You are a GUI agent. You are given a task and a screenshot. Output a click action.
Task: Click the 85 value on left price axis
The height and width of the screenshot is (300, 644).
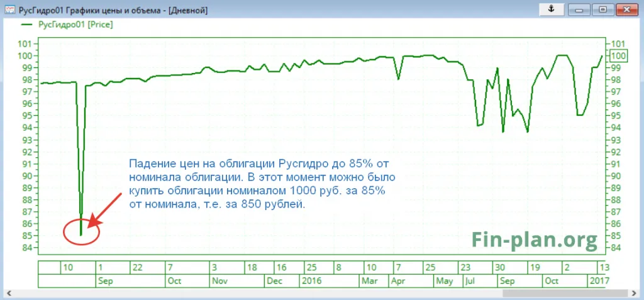[27, 236]
